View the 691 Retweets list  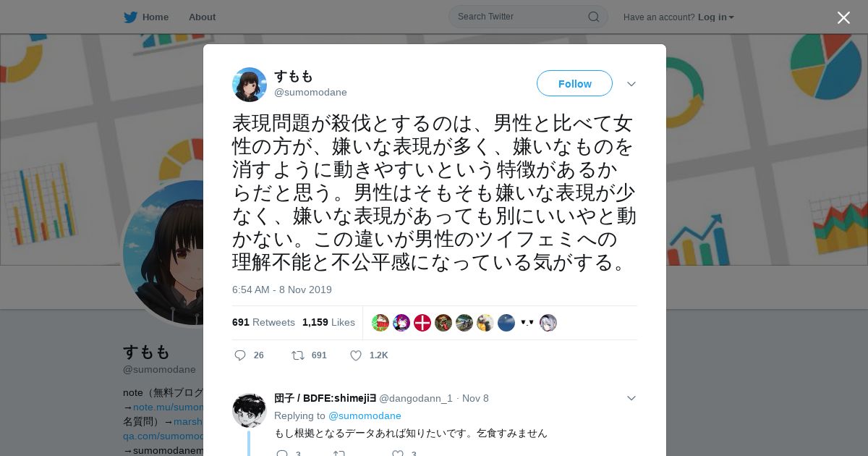click(263, 322)
